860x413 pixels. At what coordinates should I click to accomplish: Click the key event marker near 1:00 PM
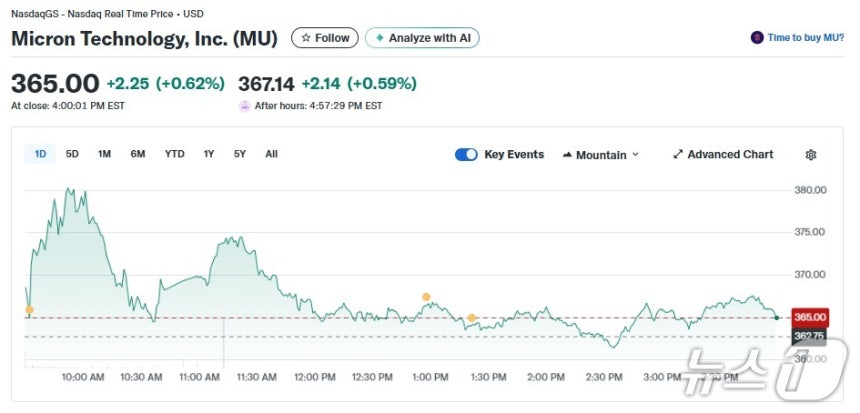click(x=426, y=297)
